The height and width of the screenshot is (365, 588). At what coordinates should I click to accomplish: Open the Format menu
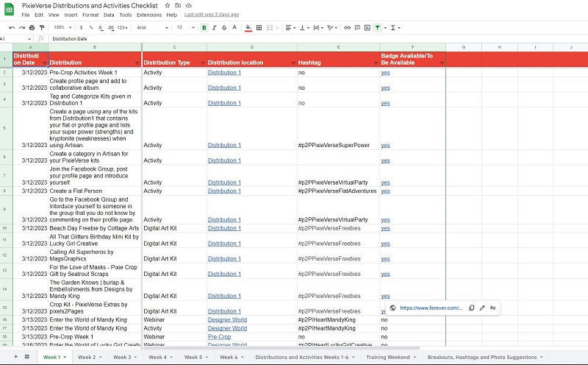[x=90, y=15]
